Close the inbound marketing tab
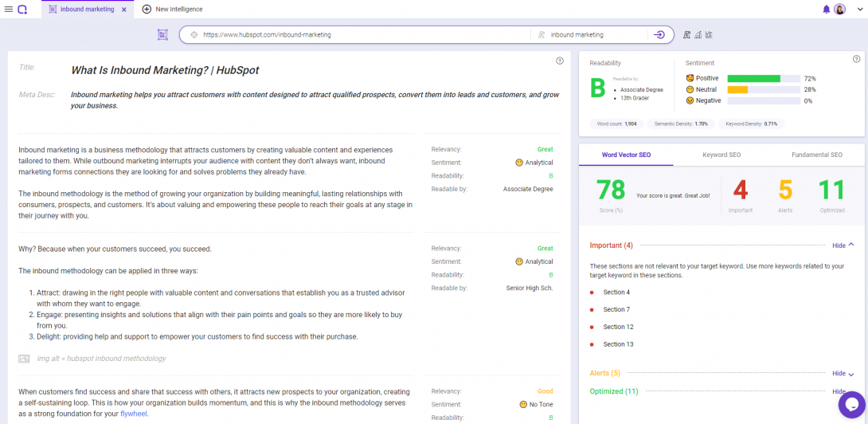 point(123,10)
